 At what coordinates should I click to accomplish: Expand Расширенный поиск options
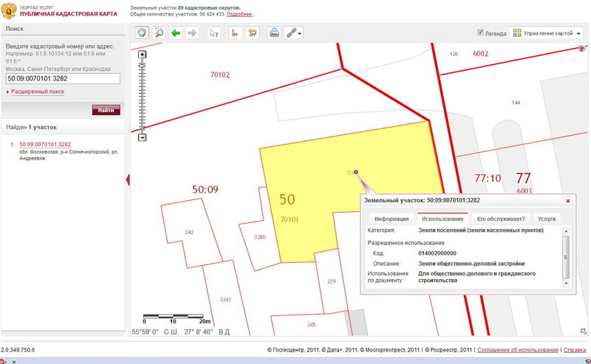pos(38,92)
